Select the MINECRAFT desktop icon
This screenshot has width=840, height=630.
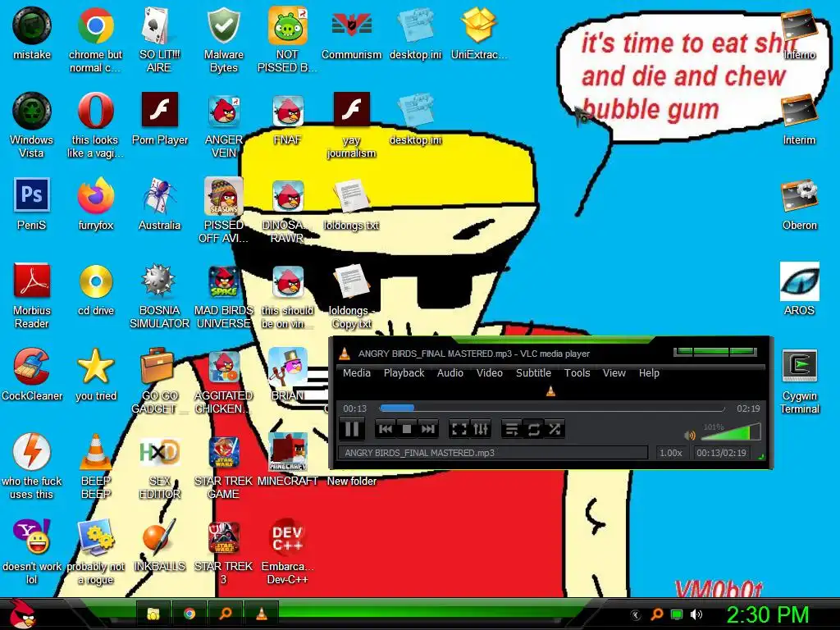tap(287, 459)
